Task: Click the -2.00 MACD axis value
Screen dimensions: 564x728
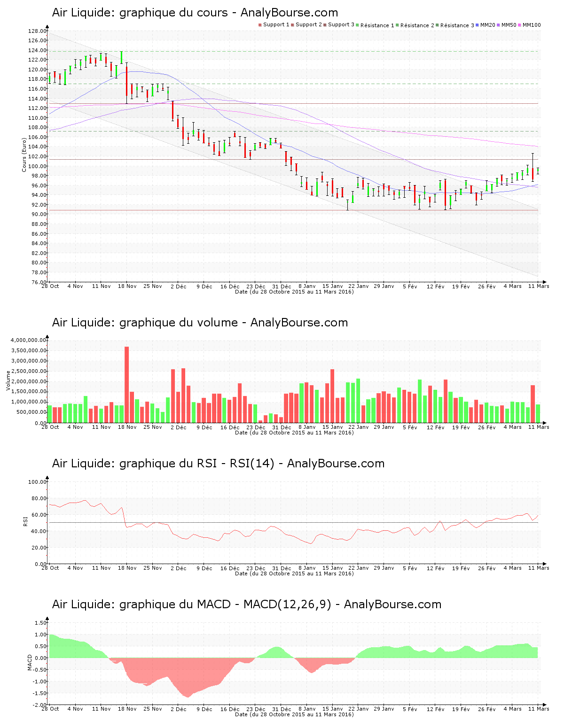Action: point(39,705)
